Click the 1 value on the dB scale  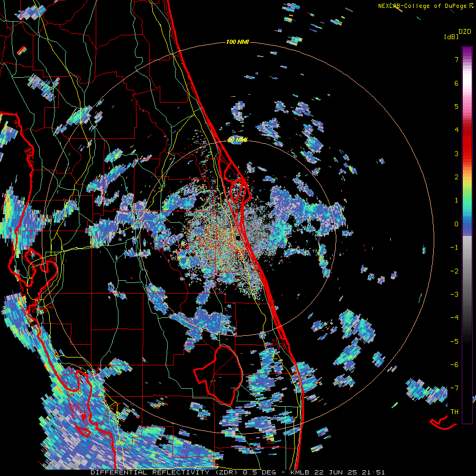click(x=456, y=200)
